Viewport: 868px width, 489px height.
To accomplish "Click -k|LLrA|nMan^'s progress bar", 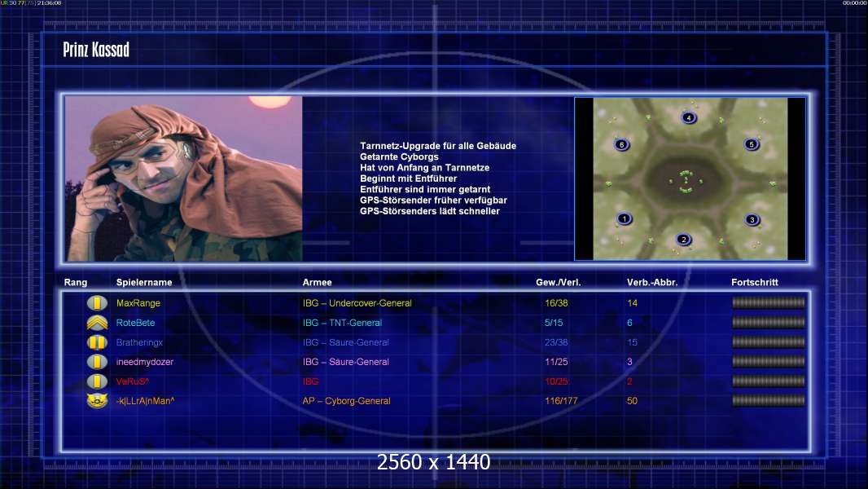I will [769, 400].
